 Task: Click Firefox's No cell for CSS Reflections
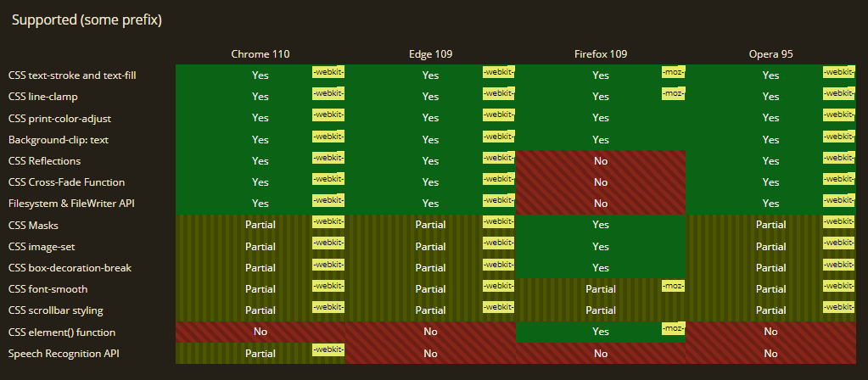pyautogui.click(x=601, y=161)
